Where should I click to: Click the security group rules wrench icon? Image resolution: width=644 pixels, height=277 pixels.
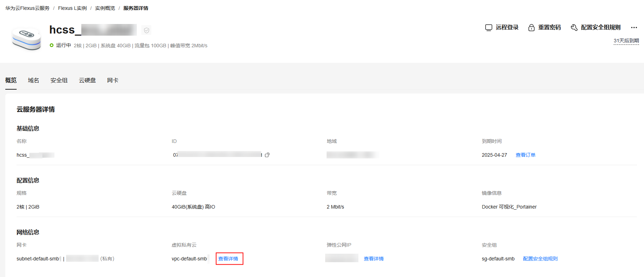click(574, 28)
